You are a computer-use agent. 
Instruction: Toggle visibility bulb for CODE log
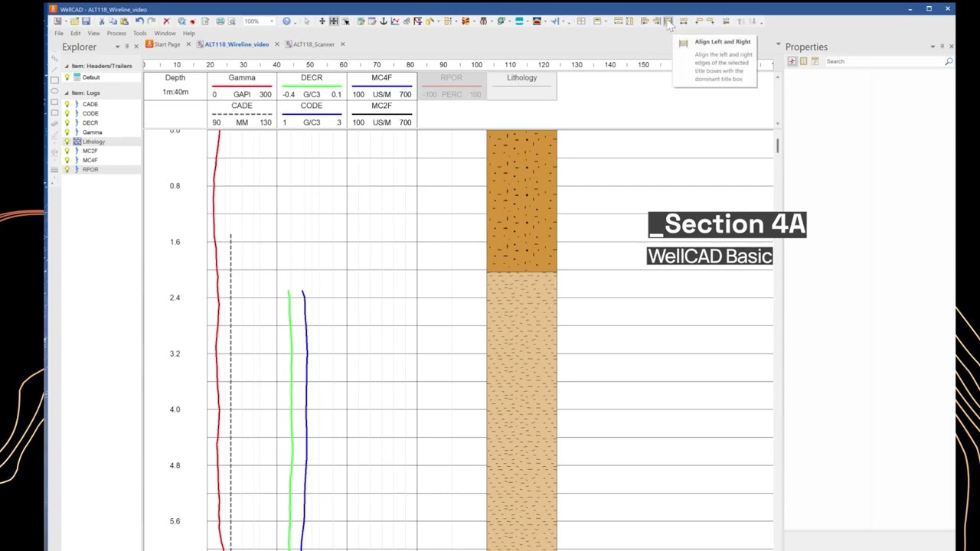67,113
